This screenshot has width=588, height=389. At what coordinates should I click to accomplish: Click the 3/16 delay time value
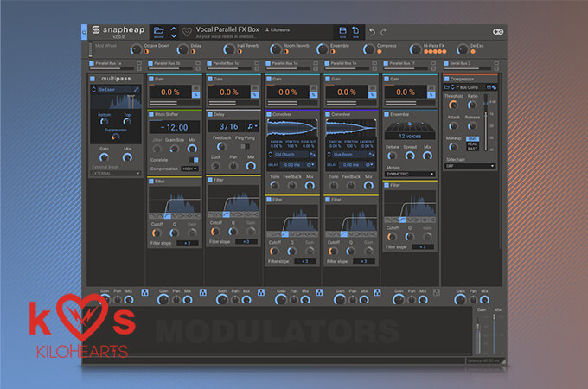tap(228, 126)
